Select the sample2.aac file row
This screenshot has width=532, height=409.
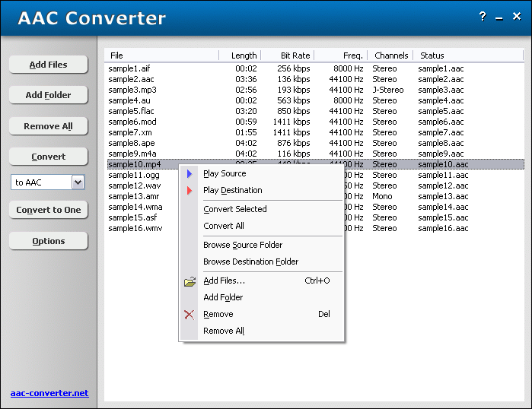[x=316, y=79]
